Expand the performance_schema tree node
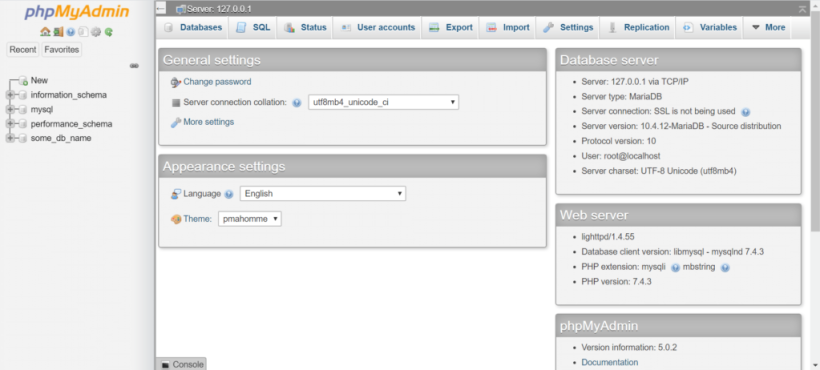The width and height of the screenshot is (820, 370). pos(9,124)
